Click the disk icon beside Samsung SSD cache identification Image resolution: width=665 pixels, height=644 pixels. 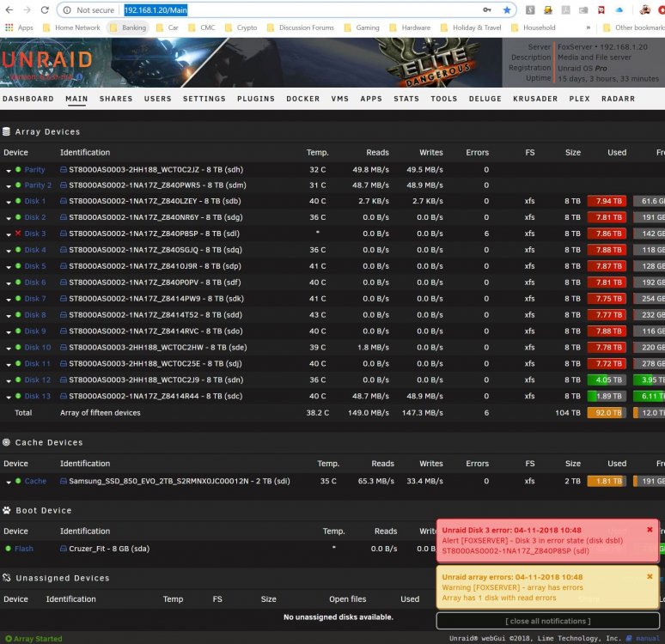coord(64,481)
